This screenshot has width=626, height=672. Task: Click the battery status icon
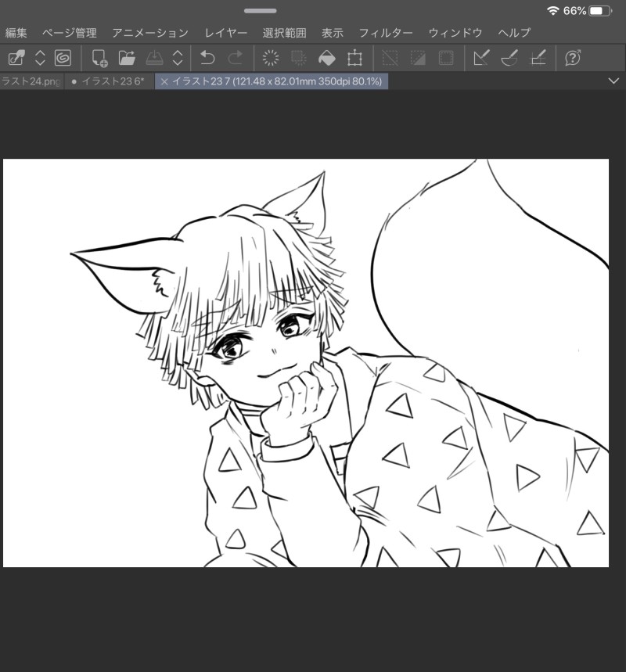pos(600,11)
